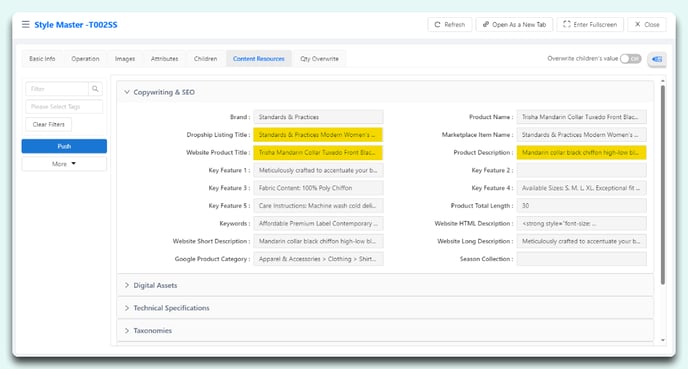Open the Please Select Tags field
The height and width of the screenshot is (369, 688).
pyautogui.click(x=64, y=107)
